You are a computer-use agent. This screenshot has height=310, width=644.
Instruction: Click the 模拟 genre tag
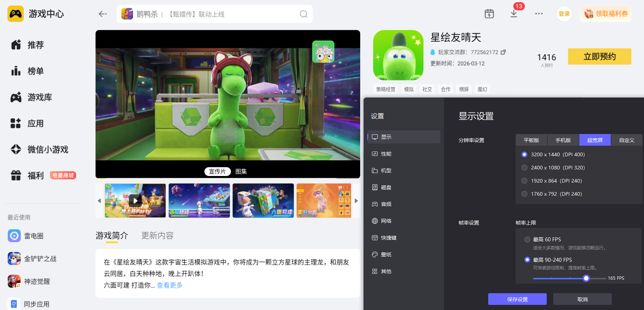409,89
